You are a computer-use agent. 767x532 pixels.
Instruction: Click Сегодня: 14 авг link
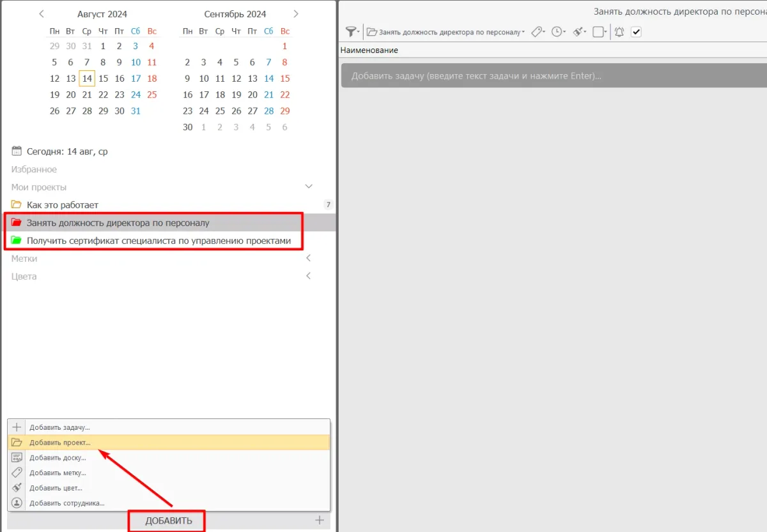point(67,151)
